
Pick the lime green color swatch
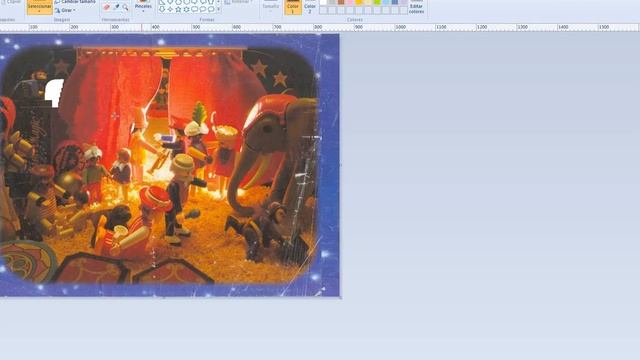coord(377,2)
